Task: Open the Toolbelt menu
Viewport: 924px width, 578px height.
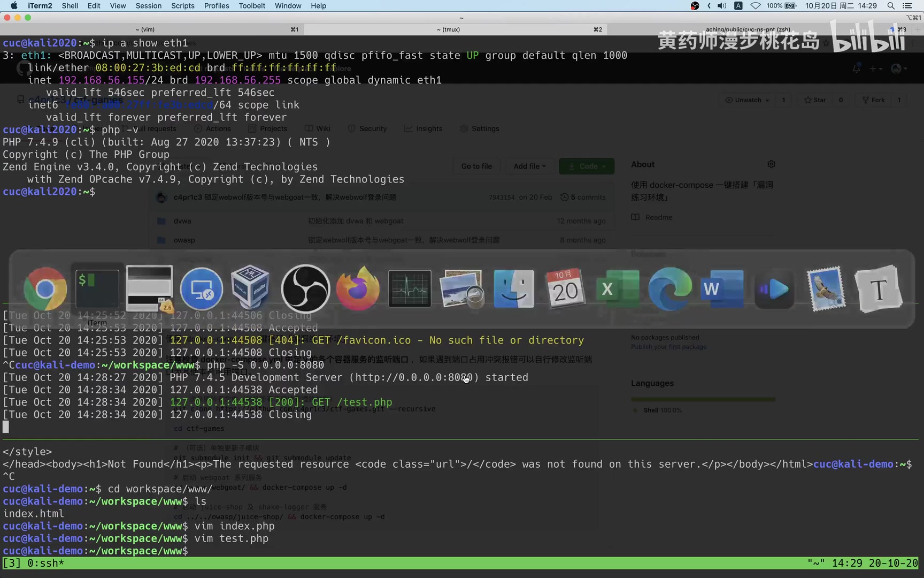Action: 252,5
